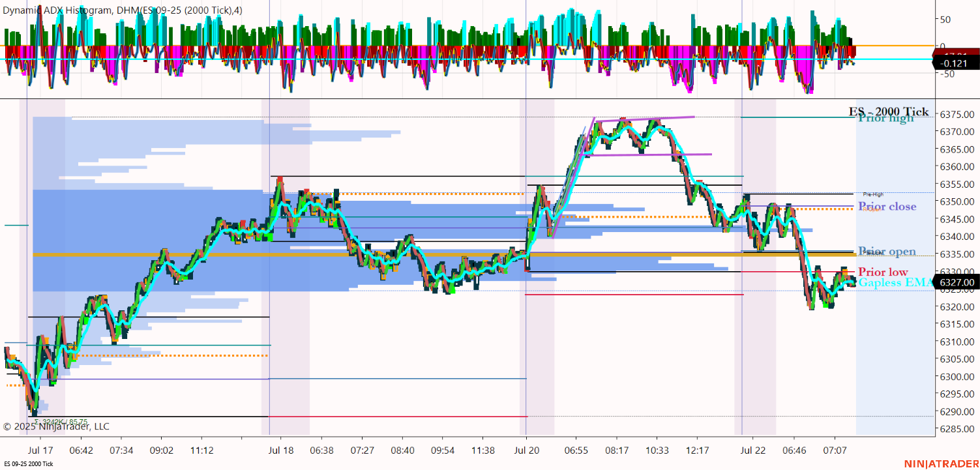Click the 6345.00 price axis label

pyautogui.click(x=956, y=220)
